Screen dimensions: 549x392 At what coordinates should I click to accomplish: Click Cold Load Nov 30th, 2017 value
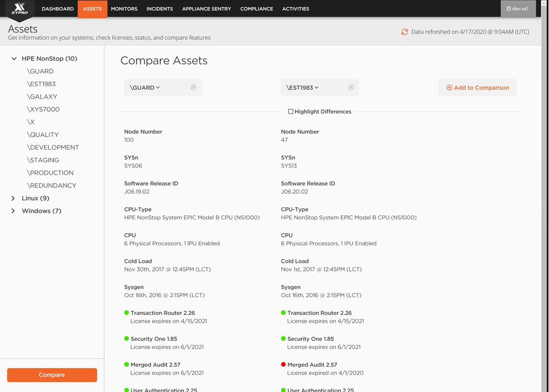coord(168,269)
